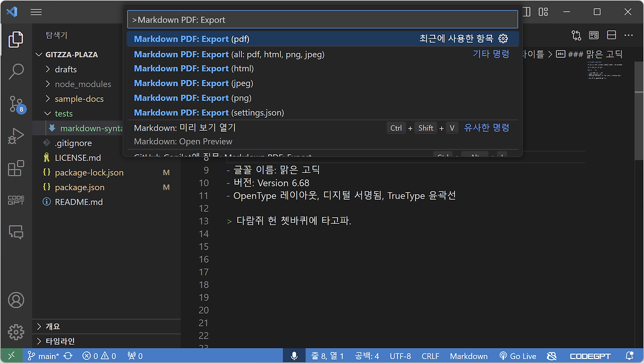Open the hamburger application menu
Screen dimensions: 644x363
click(36, 12)
